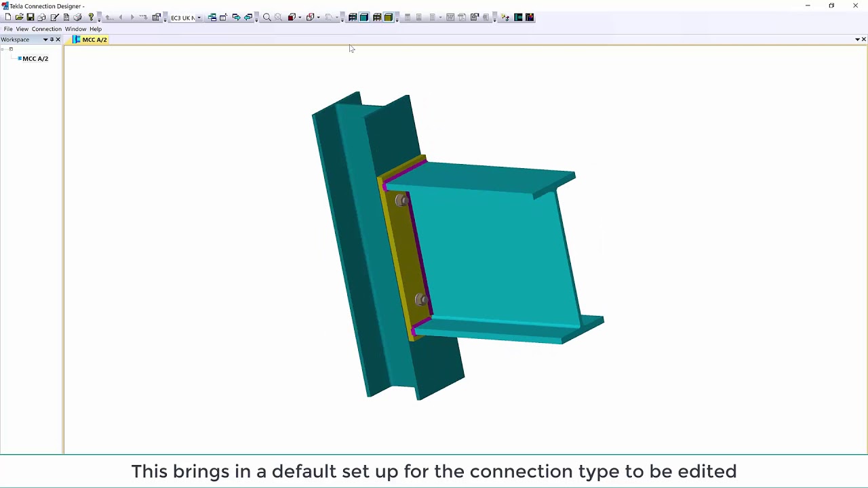Open the Connection menu

[x=47, y=29]
